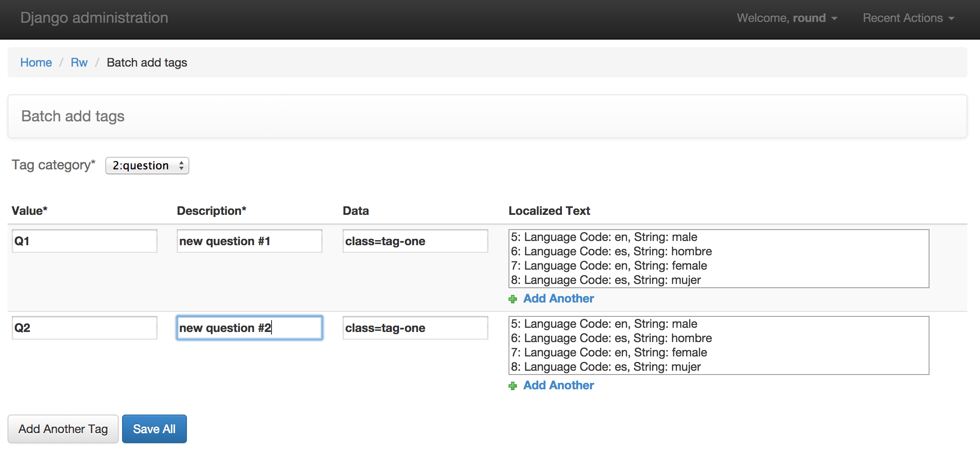Click the Q1 row data field class=tag-one
The image size is (980, 455).
click(415, 241)
